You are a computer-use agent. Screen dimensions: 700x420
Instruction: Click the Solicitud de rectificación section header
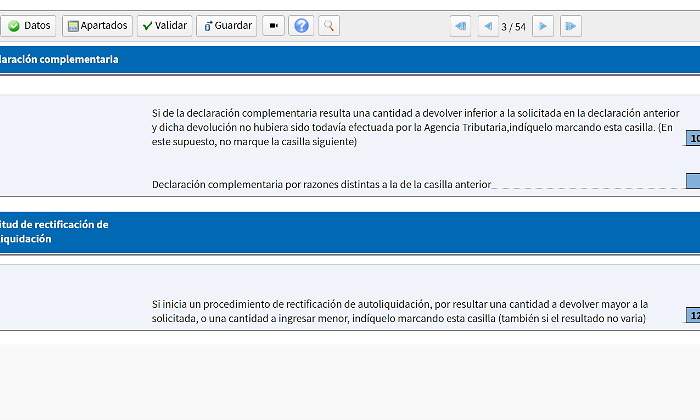coord(350,233)
